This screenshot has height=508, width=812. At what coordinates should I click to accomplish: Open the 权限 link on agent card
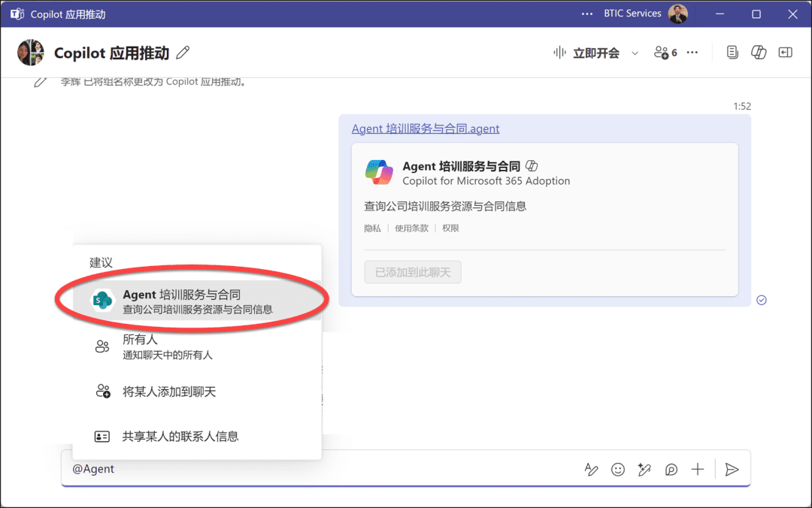(450, 228)
